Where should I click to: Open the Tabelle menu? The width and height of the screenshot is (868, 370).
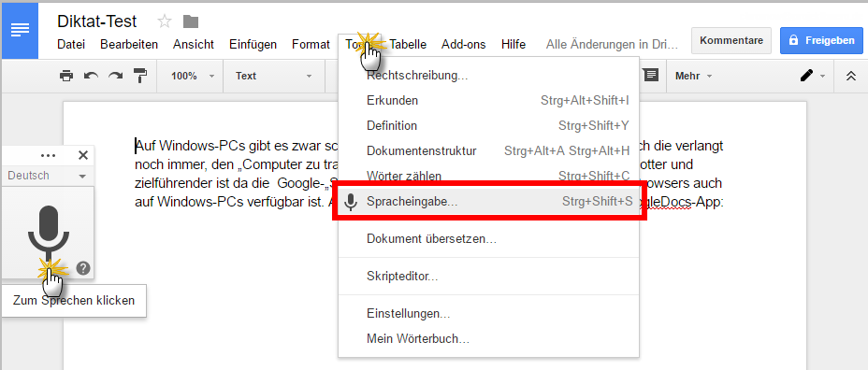(x=408, y=45)
